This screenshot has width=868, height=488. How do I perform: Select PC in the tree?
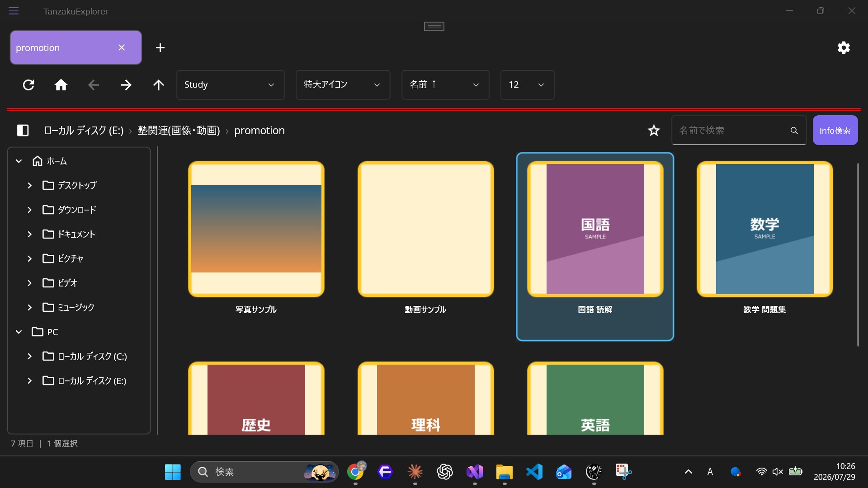[45, 332]
